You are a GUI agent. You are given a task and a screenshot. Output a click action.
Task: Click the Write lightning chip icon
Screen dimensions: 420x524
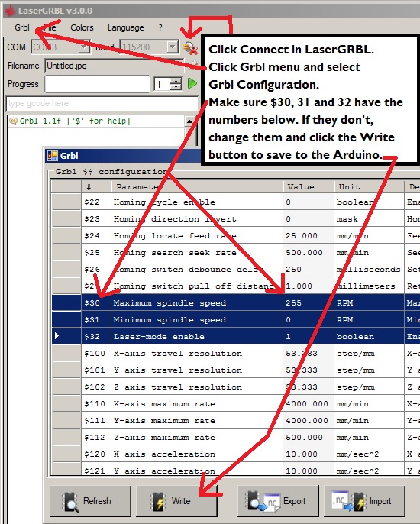coord(158,501)
